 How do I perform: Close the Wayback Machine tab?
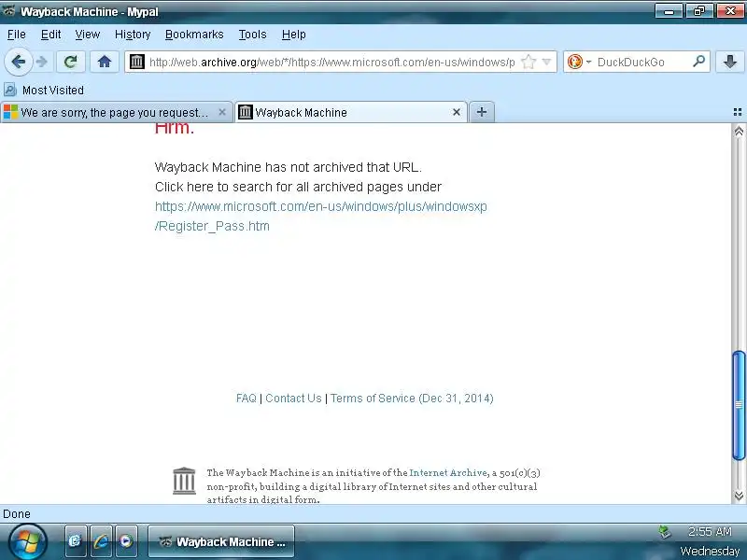click(x=457, y=112)
